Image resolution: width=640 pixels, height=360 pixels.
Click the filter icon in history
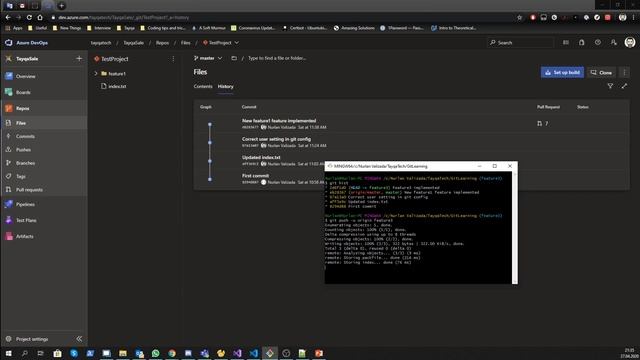pyautogui.click(x=610, y=86)
